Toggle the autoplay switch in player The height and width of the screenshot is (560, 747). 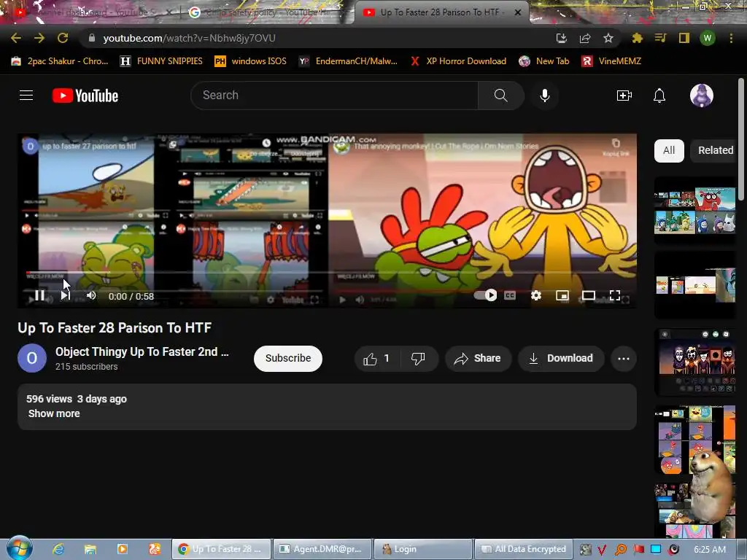pos(485,295)
